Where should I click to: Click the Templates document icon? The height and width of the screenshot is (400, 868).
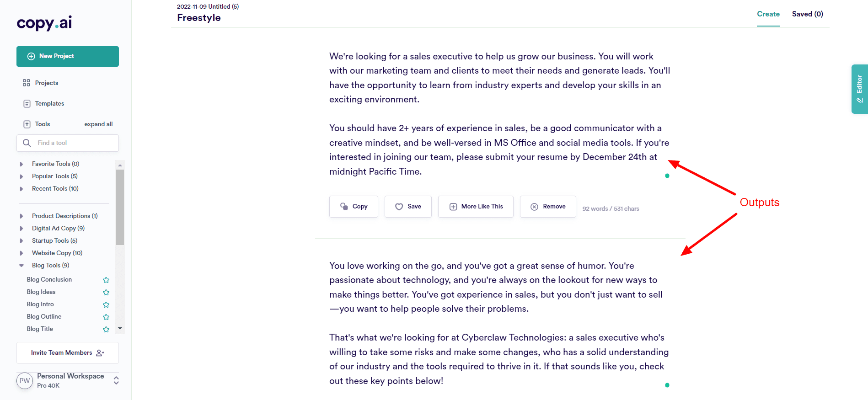coord(27,104)
